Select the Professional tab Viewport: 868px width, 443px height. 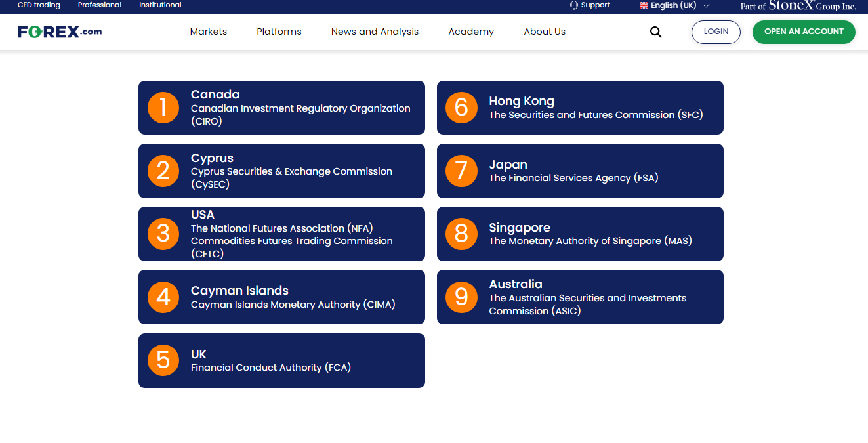pos(100,5)
